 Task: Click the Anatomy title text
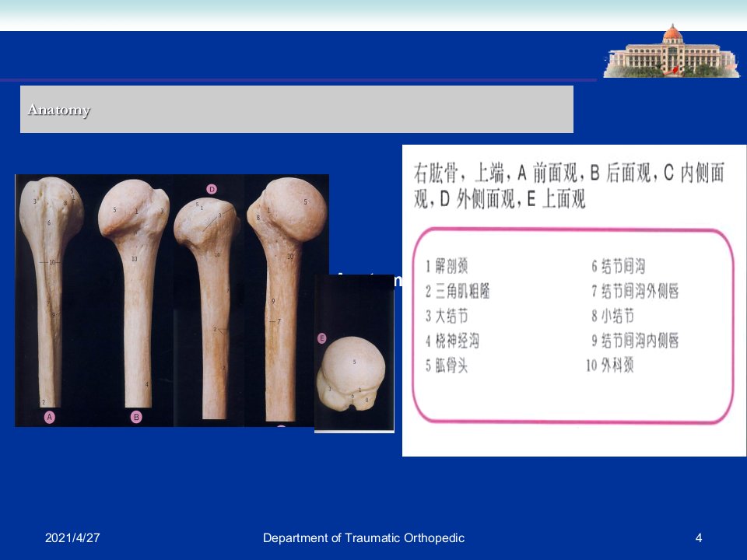click(x=59, y=110)
